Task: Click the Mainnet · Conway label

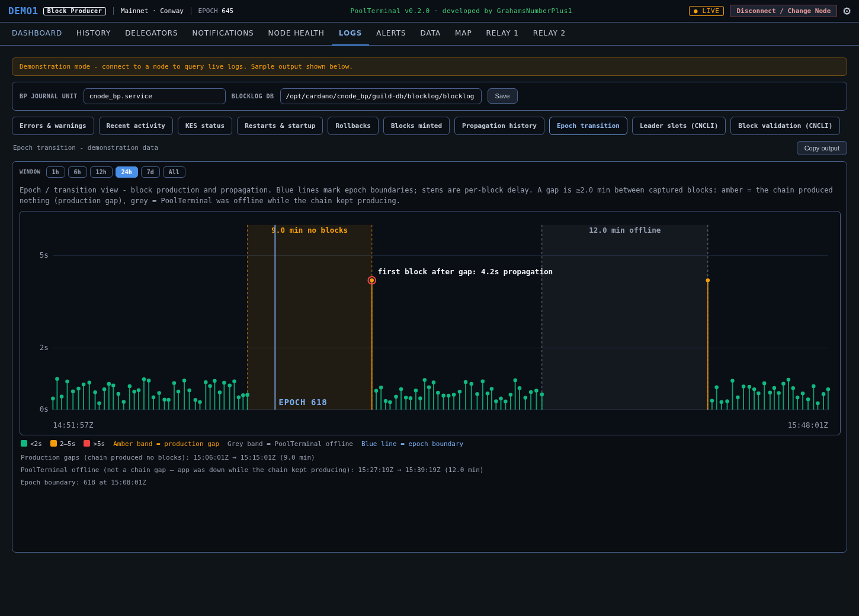Action: [x=152, y=11]
